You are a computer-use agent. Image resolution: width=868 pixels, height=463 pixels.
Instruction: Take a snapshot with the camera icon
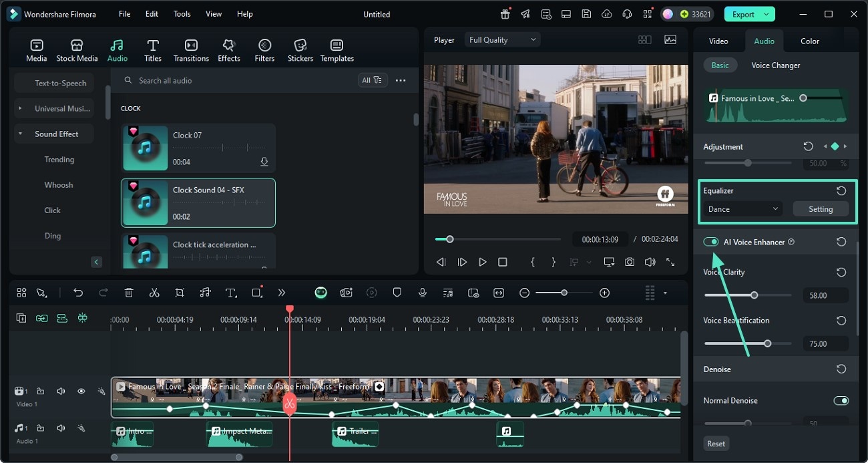click(630, 262)
